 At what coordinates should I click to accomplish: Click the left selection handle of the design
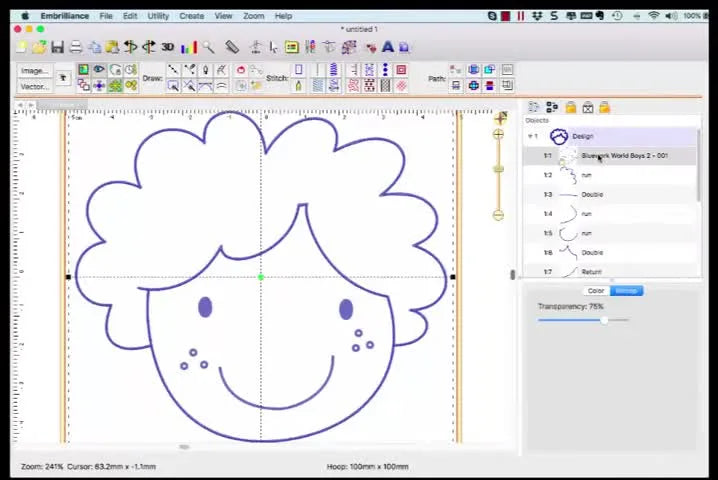pyautogui.click(x=68, y=277)
